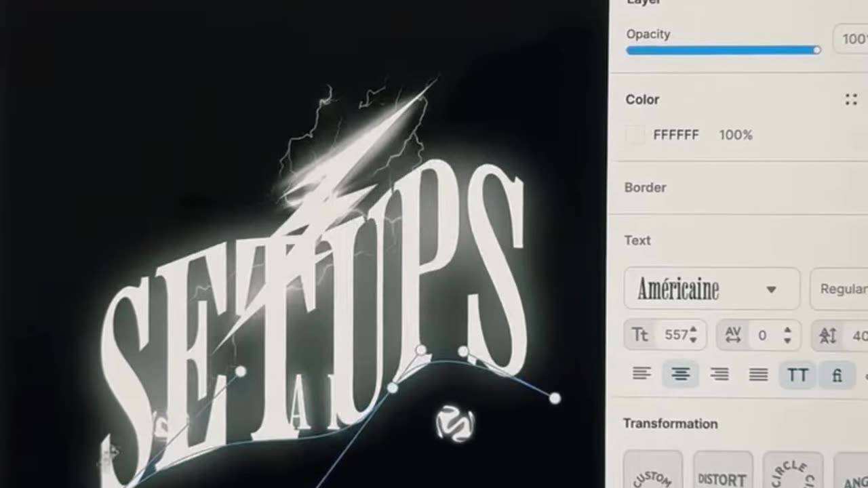Screen dimensions: 868x488
Task: Click the Border section heading
Action: click(x=645, y=187)
